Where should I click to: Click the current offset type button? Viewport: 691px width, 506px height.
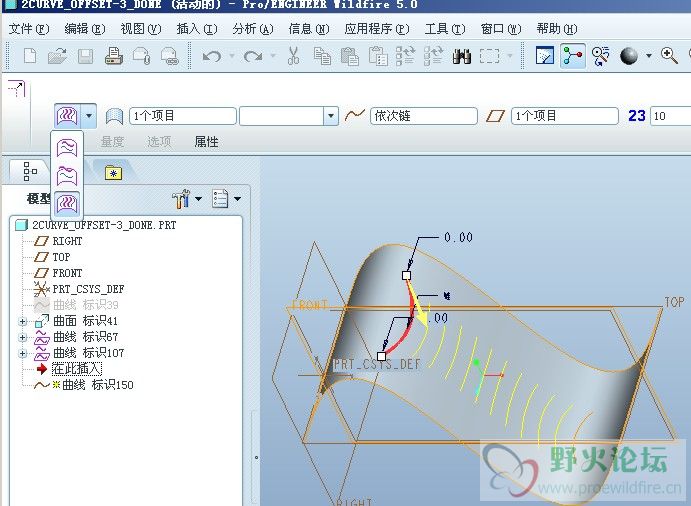tap(67, 116)
